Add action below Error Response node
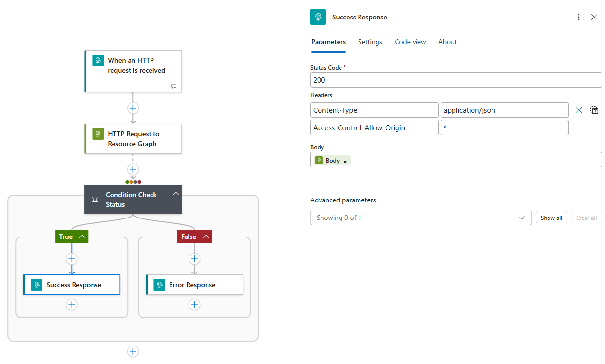Screen dimensions: 605x364 pos(194,305)
